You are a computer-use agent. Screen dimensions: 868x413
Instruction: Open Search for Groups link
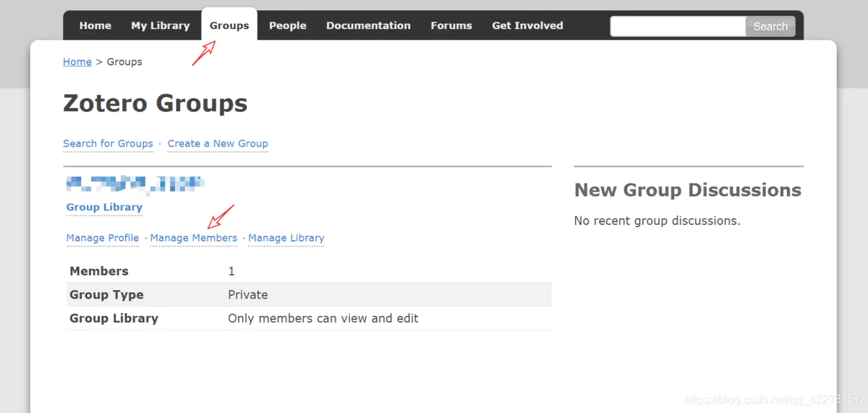point(108,143)
